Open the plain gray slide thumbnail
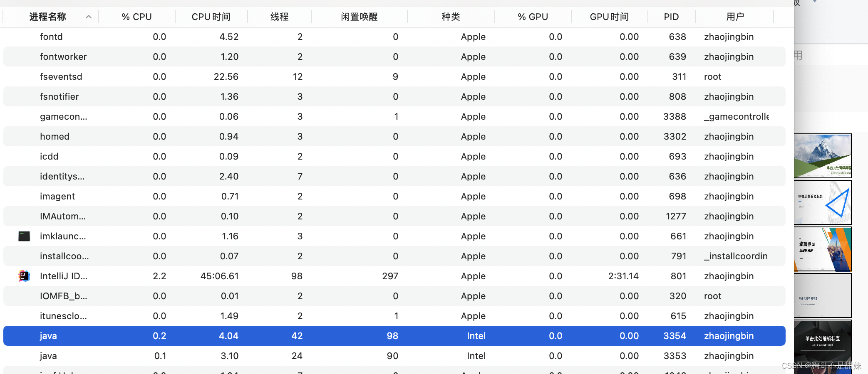Screen dimensions: 868x374 [823, 295]
